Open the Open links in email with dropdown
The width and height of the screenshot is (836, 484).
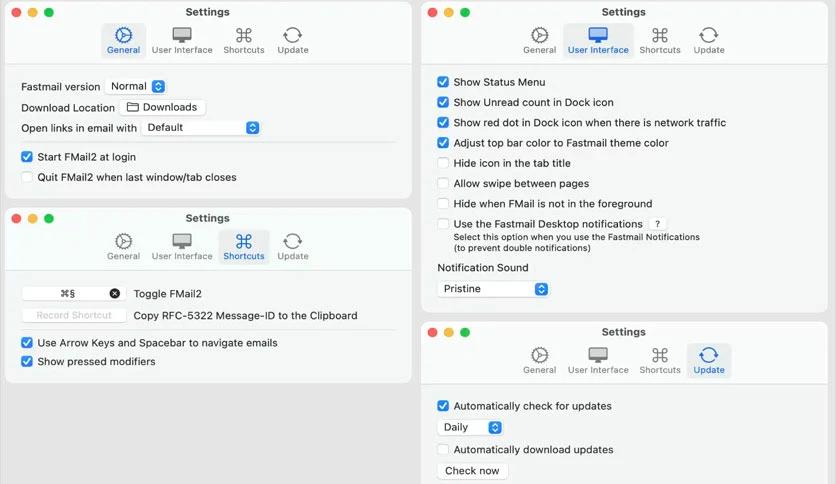pos(200,128)
